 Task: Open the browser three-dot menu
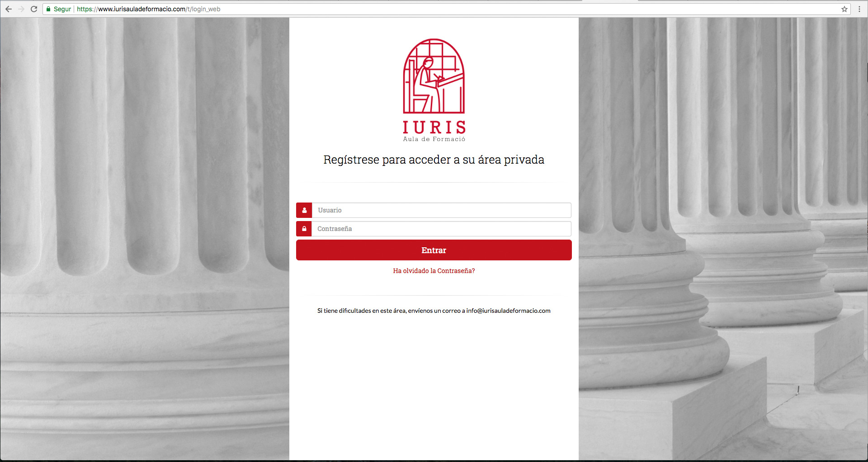(859, 9)
